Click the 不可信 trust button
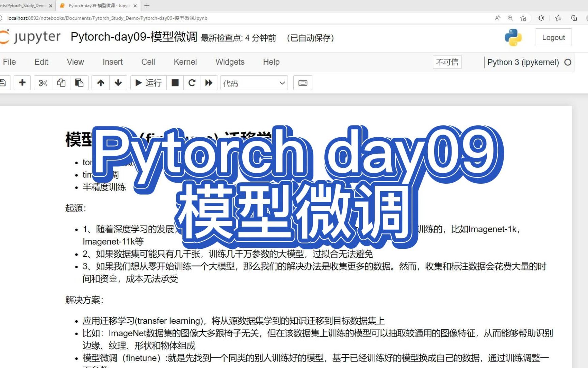Image resolution: width=588 pixels, height=368 pixels. 447,62
